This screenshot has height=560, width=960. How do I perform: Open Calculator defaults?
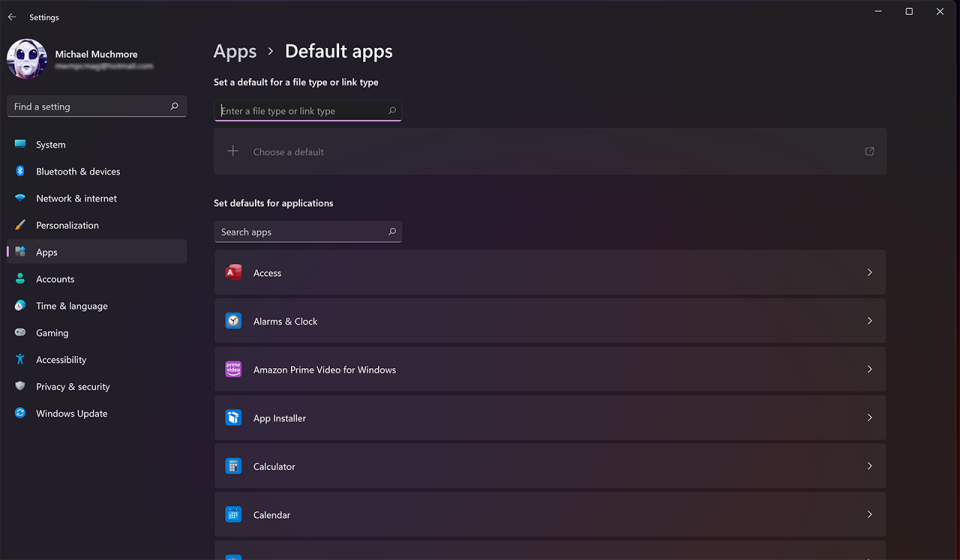click(x=550, y=466)
